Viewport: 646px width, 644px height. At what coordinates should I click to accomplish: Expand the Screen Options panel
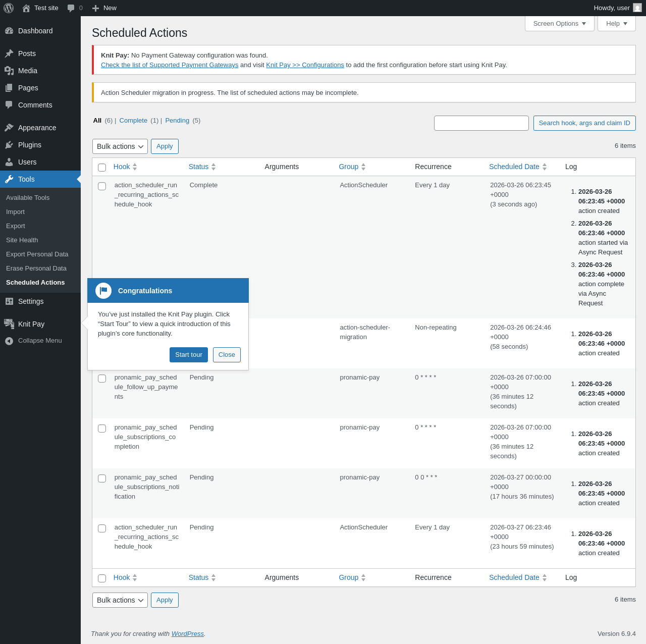(x=560, y=24)
